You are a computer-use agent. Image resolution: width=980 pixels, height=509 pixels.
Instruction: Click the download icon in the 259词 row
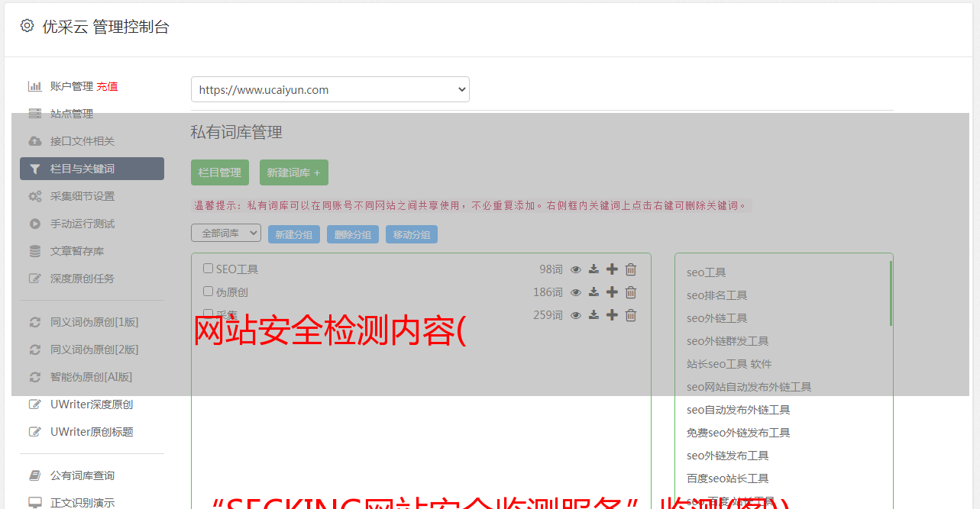point(593,315)
